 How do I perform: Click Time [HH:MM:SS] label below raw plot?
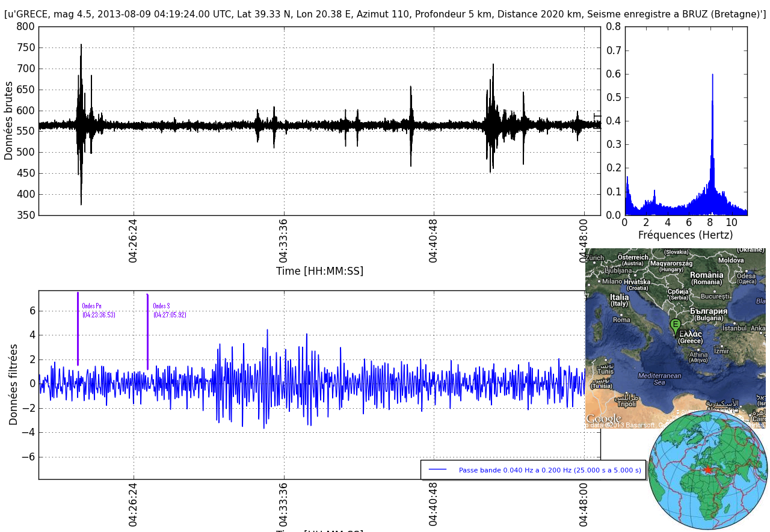click(x=319, y=271)
